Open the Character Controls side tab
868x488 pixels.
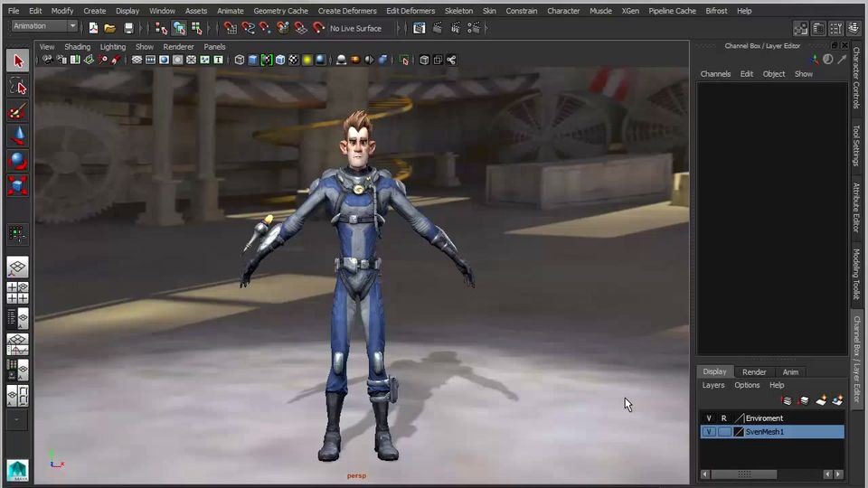(856, 78)
